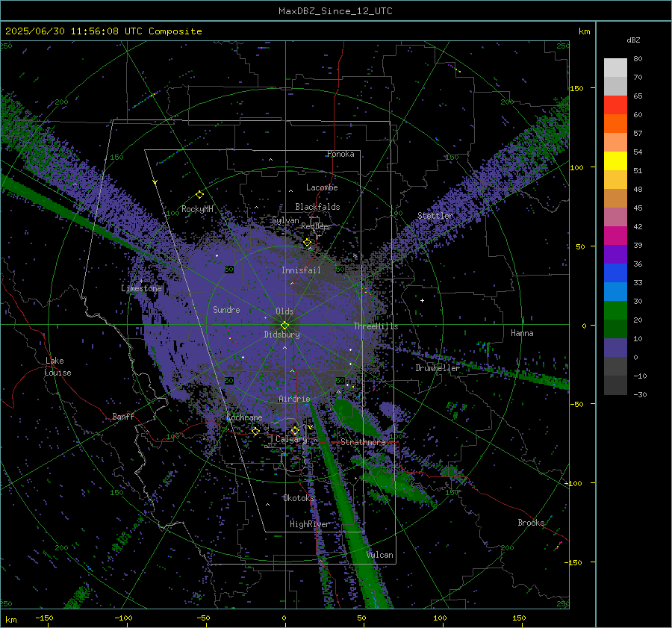Click the Stettler town label
Screen dimensions: 672x628
tap(435, 216)
